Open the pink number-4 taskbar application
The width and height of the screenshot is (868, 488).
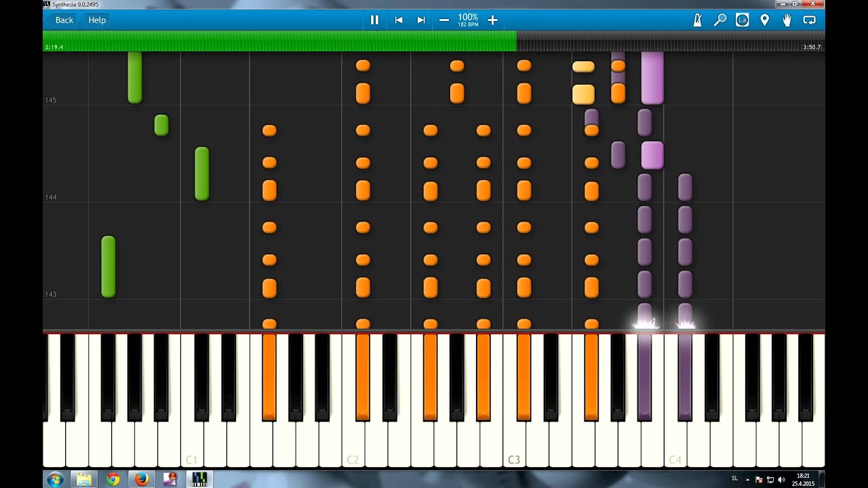[x=170, y=480]
